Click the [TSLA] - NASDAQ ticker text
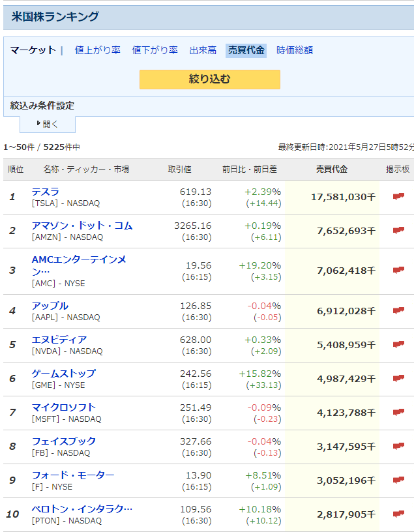Image resolution: width=414 pixels, height=532 pixels. pos(66,203)
